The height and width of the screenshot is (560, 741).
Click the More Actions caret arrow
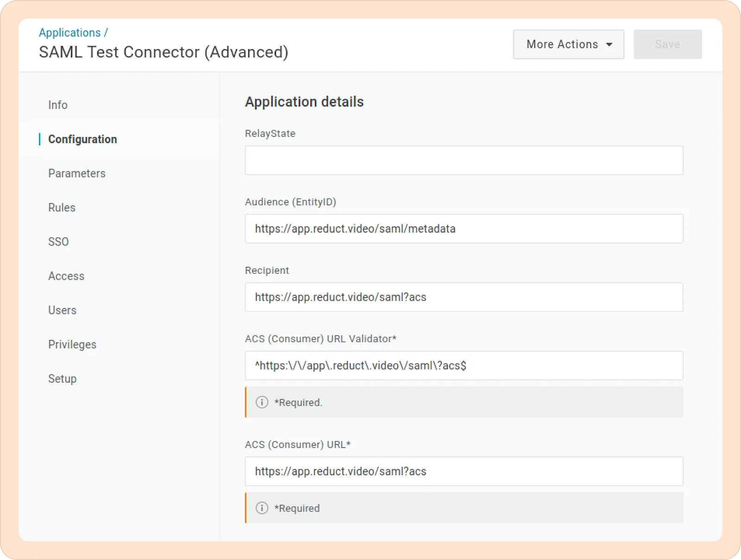(x=609, y=45)
